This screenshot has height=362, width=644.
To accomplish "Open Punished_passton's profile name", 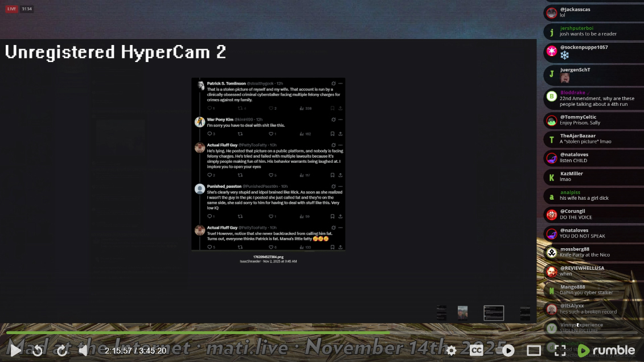I will (x=224, y=186).
